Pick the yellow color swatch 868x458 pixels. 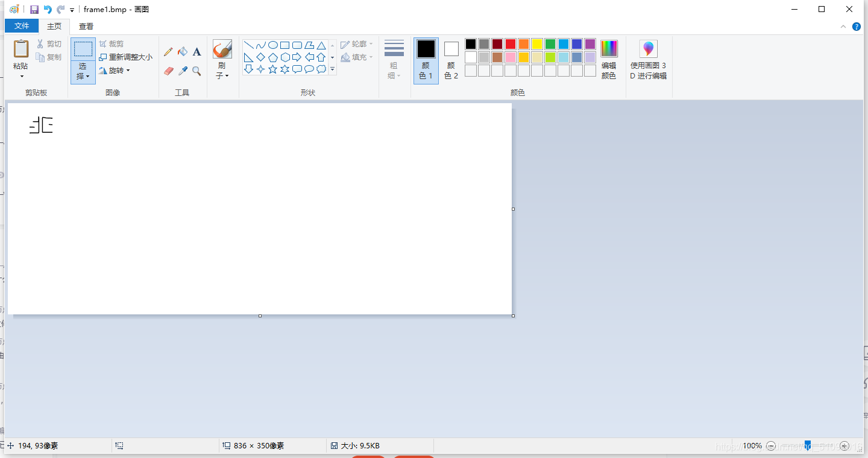[537, 44]
